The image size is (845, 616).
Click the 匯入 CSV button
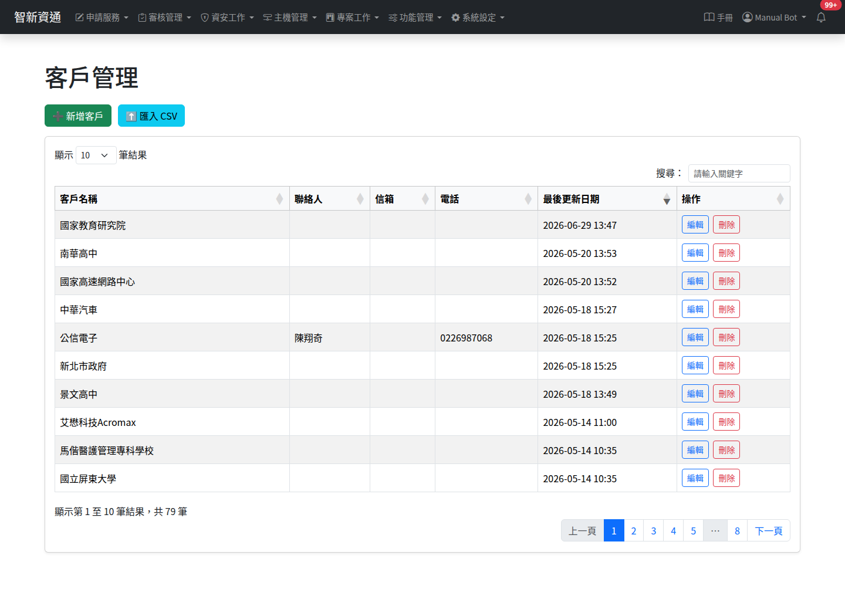(x=151, y=116)
